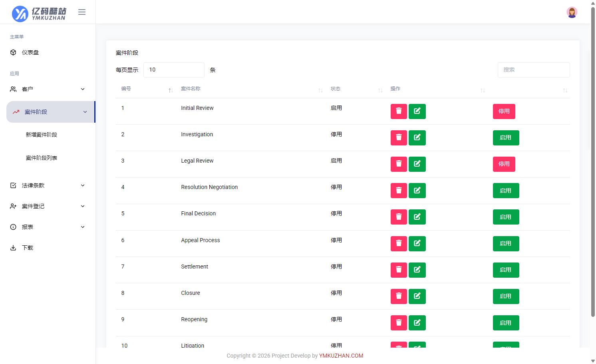Delete the Resolution Negotiation stage

pyautogui.click(x=399, y=191)
